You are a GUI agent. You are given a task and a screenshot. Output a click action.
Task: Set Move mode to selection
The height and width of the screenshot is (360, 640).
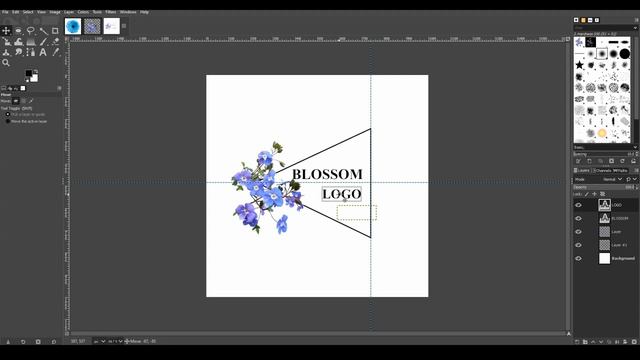pyautogui.click(x=24, y=101)
